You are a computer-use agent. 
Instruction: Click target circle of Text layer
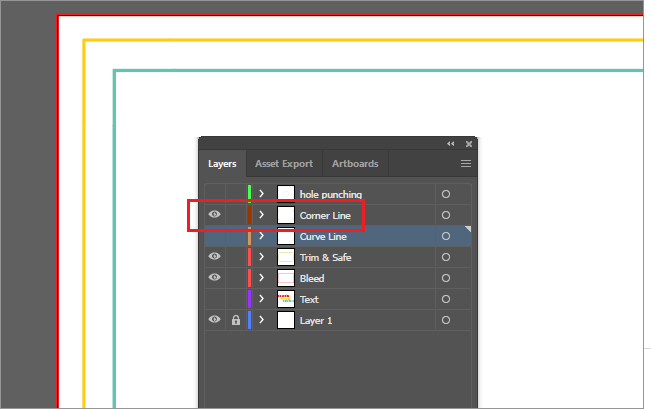(x=446, y=299)
